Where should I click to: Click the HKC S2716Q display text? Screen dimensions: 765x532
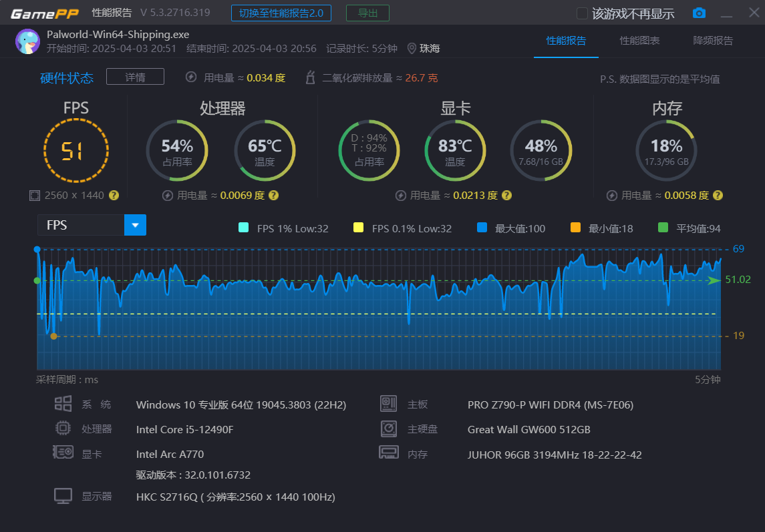tap(236, 497)
